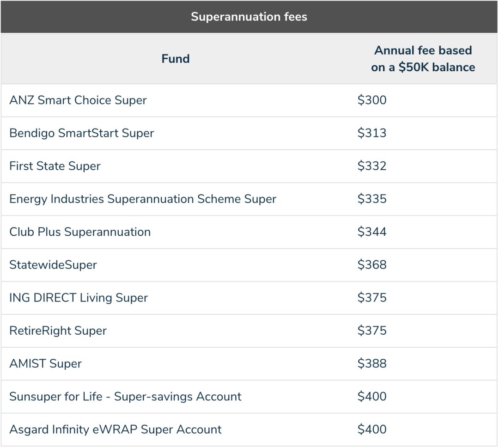Image resolution: width=499 pixels, height=448 pixels.
Task: Select Bendigo SmartStart Super fund name
Action: pyautogui.click(x=82, y=133)
